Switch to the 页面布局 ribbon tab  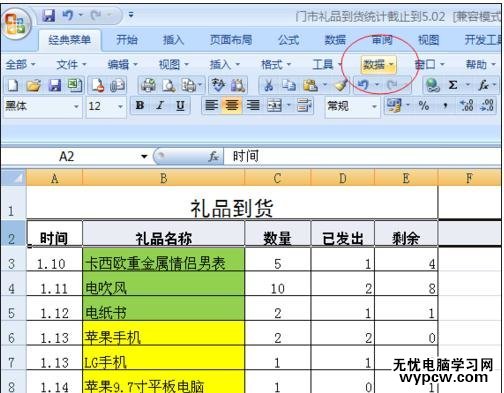(x=231, y=40)
